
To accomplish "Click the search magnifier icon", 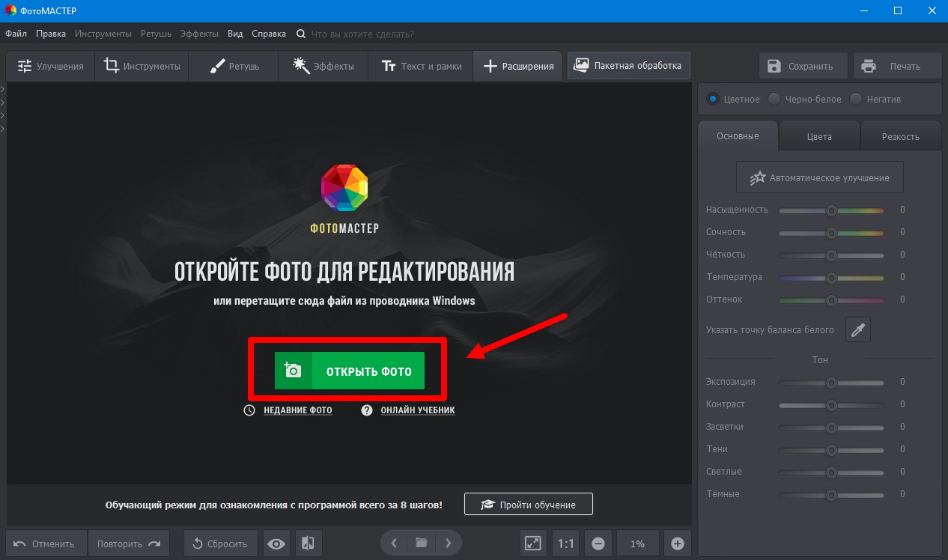I will click(x=301, y=34).
